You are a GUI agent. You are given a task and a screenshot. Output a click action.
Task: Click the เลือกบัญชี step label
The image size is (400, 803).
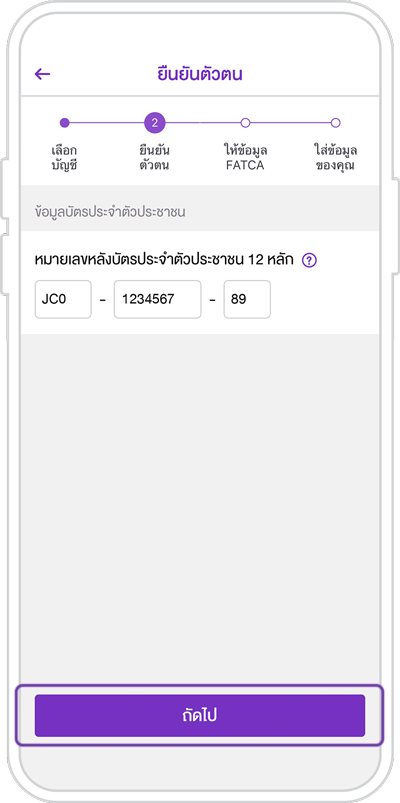coord(65,158)
